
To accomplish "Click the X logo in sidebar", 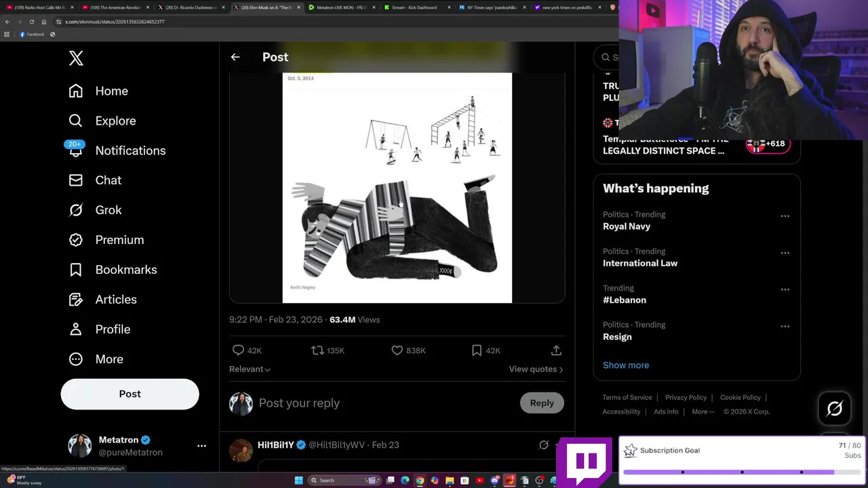I will pyautogui.click(x=76, y=58).
